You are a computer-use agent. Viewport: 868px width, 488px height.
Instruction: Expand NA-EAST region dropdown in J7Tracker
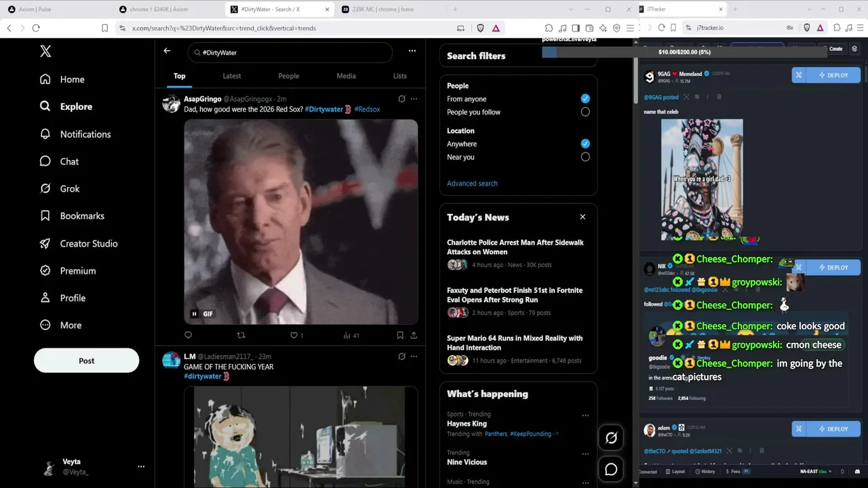817,471
